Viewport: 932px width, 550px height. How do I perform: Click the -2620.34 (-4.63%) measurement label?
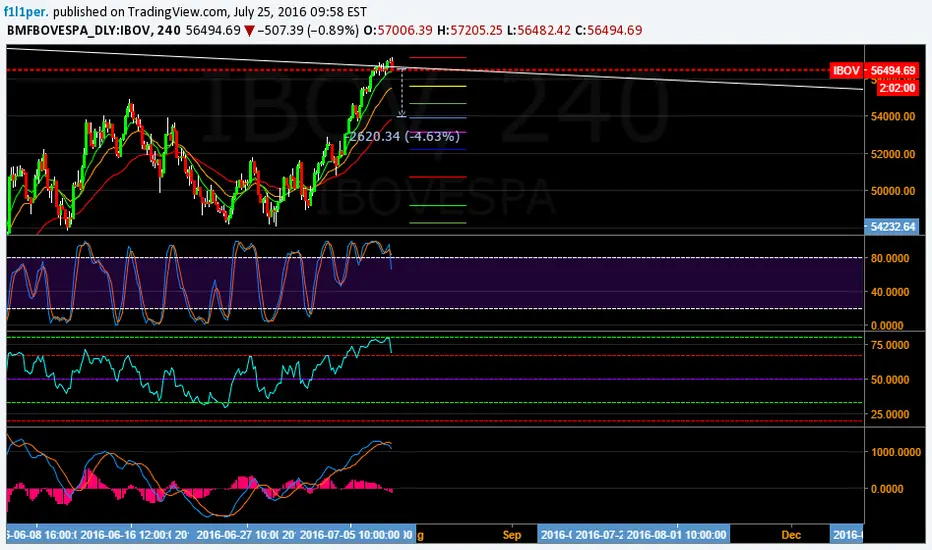coord(403,136)
